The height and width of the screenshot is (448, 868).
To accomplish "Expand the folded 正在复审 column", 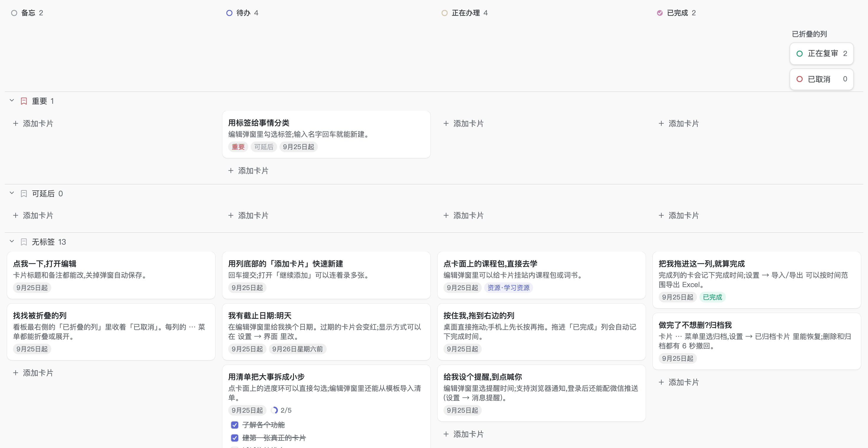I will click(821, 54).
